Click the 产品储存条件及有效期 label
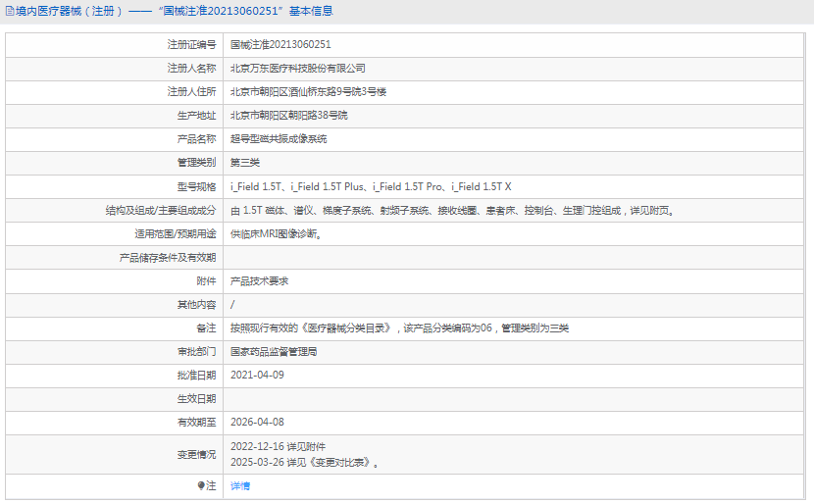This screenshot has width=814, height=504. coord(167,258)
